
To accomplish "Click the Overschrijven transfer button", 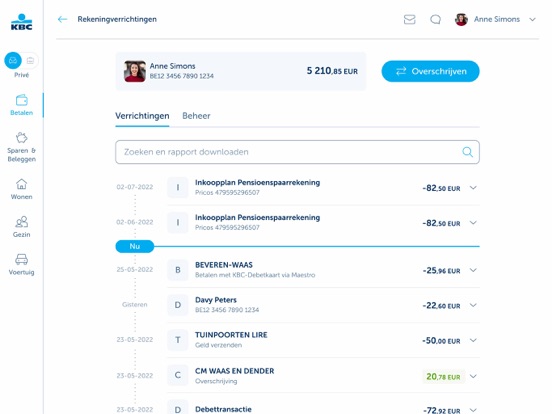I will [430, 71].
